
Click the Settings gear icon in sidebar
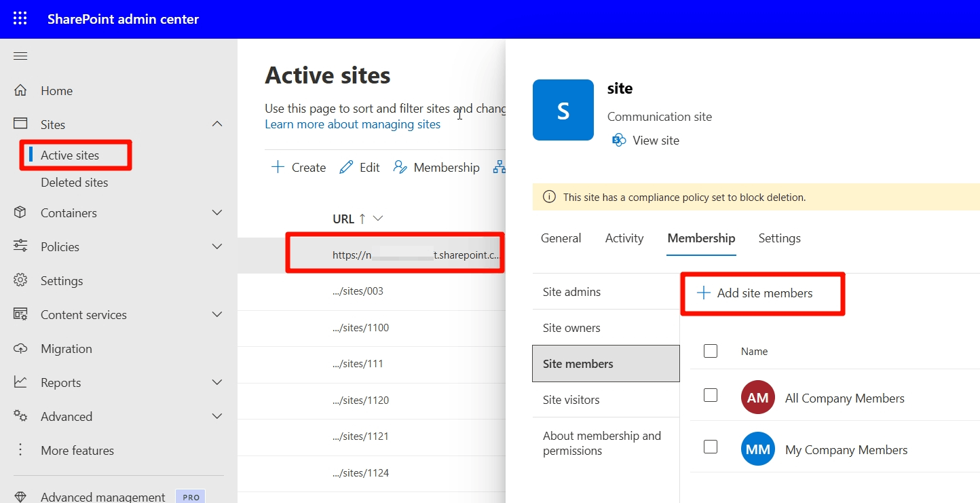coord(20,280)
